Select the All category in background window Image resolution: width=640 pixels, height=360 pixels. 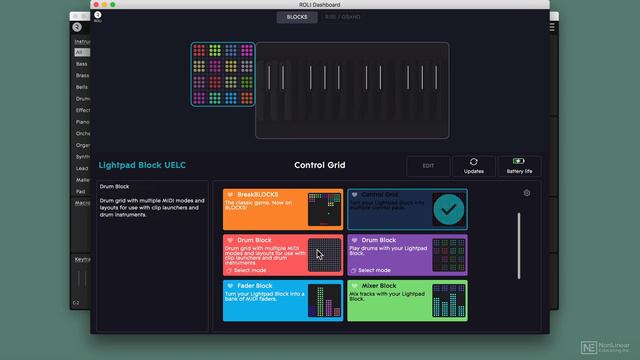click(x=82, y=52)
